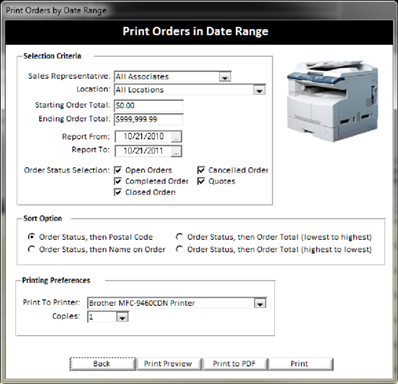Toggle the Quotes checkbox

click(x=201, y=181)
